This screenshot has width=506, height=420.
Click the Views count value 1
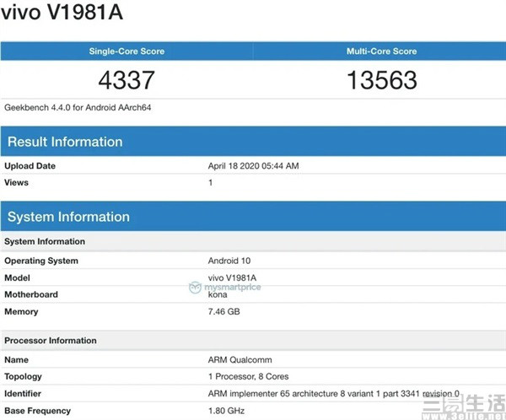(210, 183)
